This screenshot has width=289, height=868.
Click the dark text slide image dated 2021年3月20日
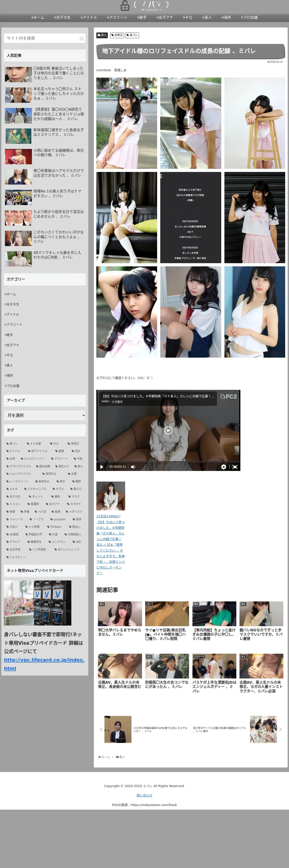(x=190, y=217)
